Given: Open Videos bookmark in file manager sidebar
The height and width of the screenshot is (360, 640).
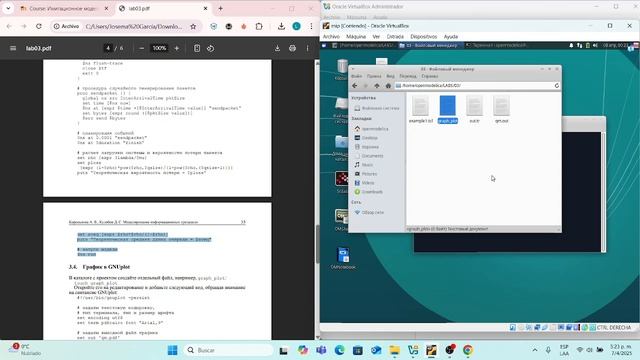Looking at the screenshot, I should (x=364, y=183).
